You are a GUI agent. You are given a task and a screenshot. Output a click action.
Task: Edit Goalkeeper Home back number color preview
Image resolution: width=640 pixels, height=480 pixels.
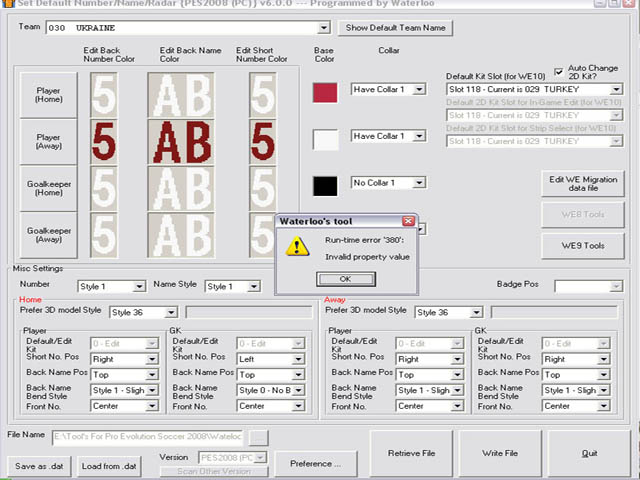(104, 188)
